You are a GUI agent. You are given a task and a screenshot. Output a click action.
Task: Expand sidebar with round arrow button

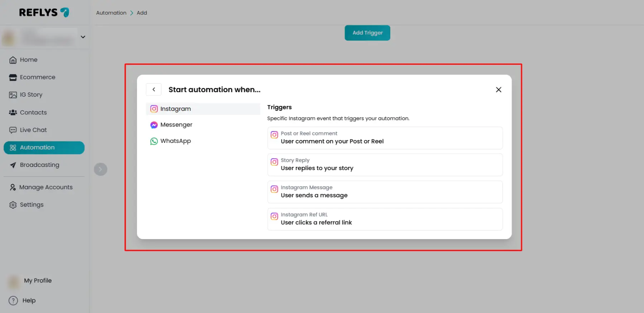point(101,169)
